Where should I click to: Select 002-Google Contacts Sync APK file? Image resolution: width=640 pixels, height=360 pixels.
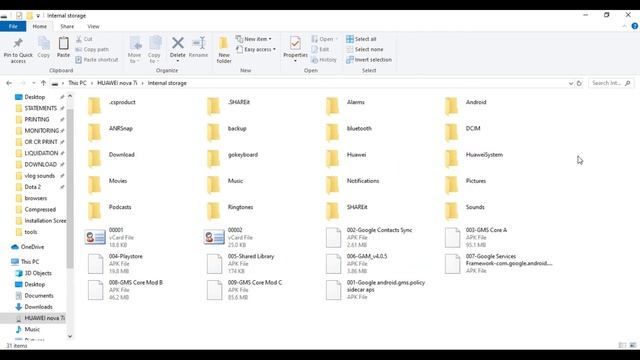[x=369, y=237]
